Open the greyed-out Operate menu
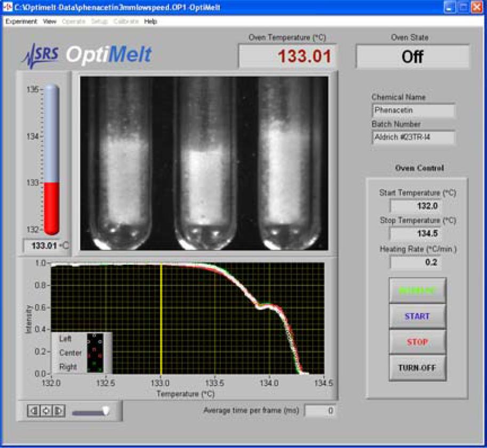 74,21
